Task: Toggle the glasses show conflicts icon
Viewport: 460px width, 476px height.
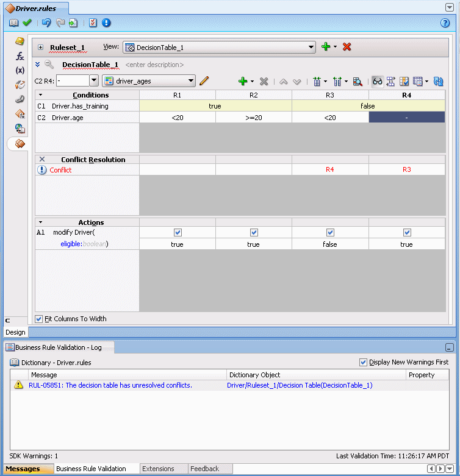Action: (378, 81)
